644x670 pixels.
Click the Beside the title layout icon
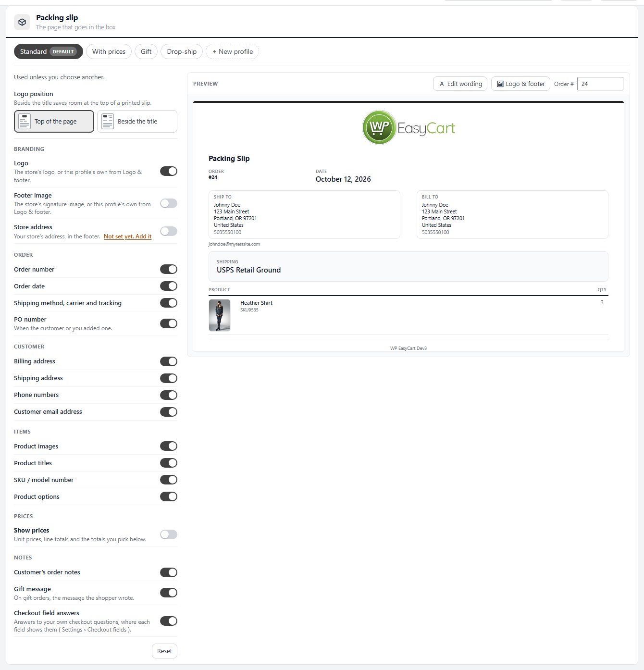tap(108, 121)
